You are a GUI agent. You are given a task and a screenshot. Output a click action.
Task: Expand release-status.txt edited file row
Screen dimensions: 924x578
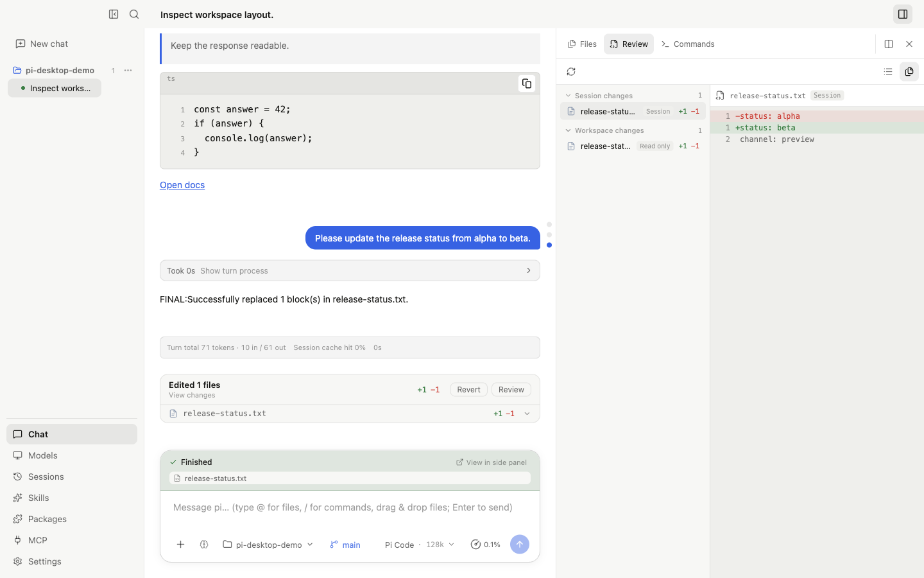[x=350, y=414]
